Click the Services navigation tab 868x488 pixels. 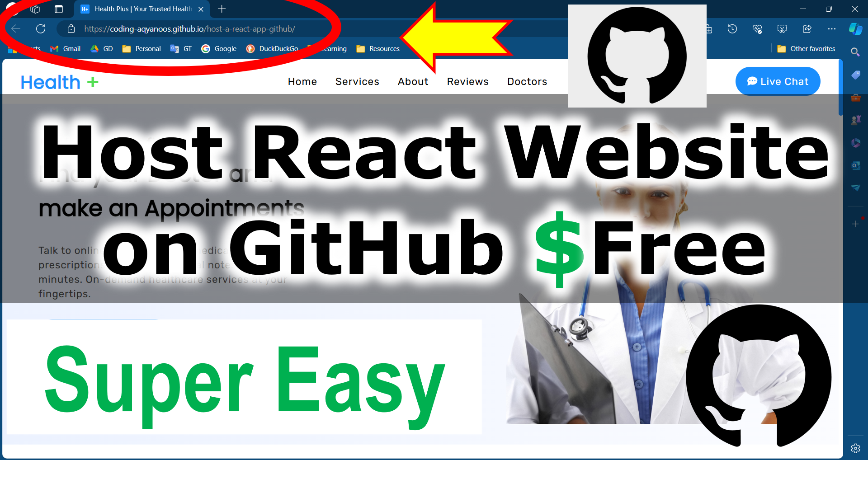coord(357,82)
